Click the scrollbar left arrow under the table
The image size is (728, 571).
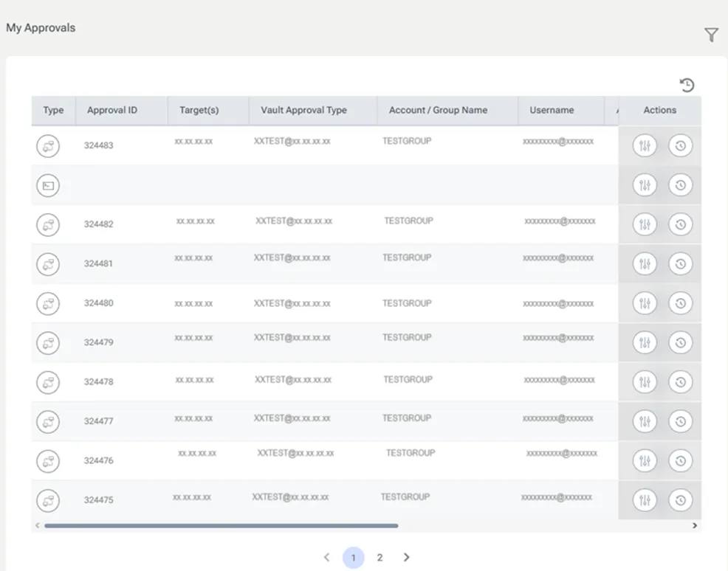[37, 525]
